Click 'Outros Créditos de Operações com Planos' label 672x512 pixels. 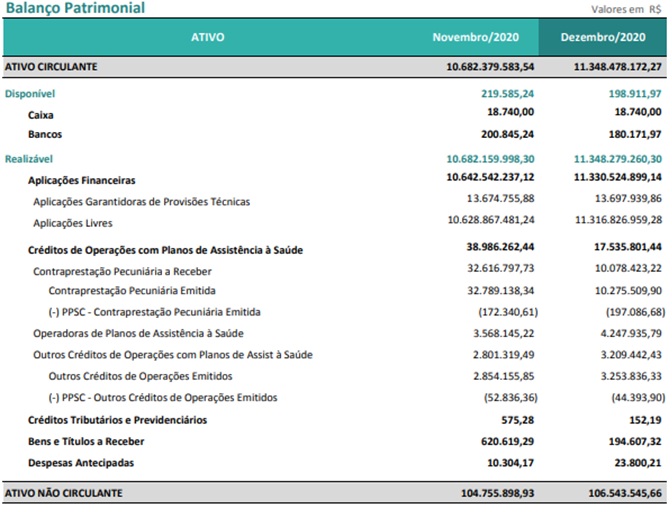tap(173, 355)
